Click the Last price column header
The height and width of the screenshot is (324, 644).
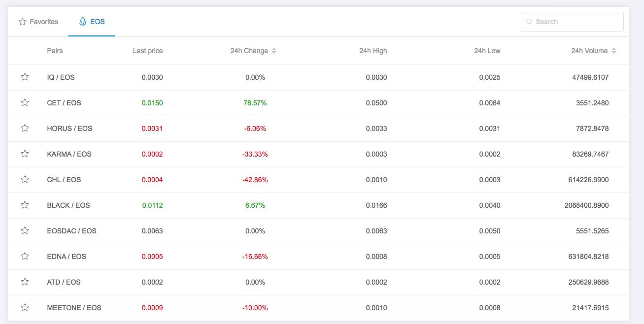point(148,51)
